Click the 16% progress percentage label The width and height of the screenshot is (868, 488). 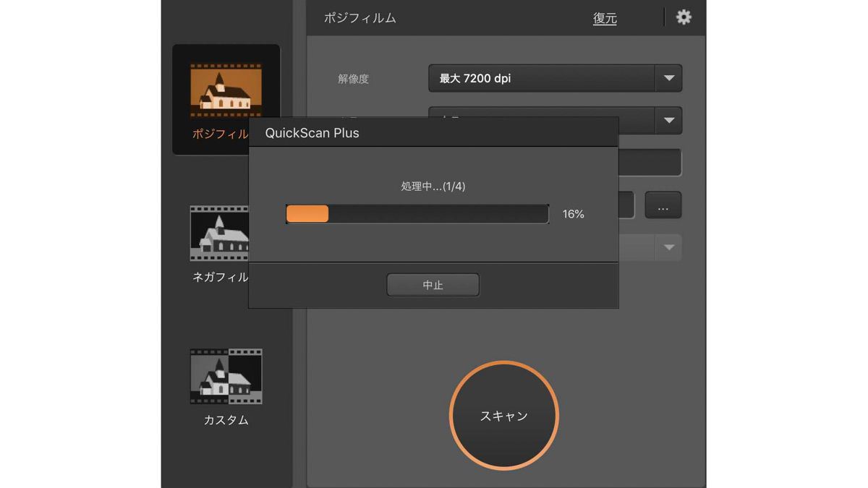click(573, 213)
